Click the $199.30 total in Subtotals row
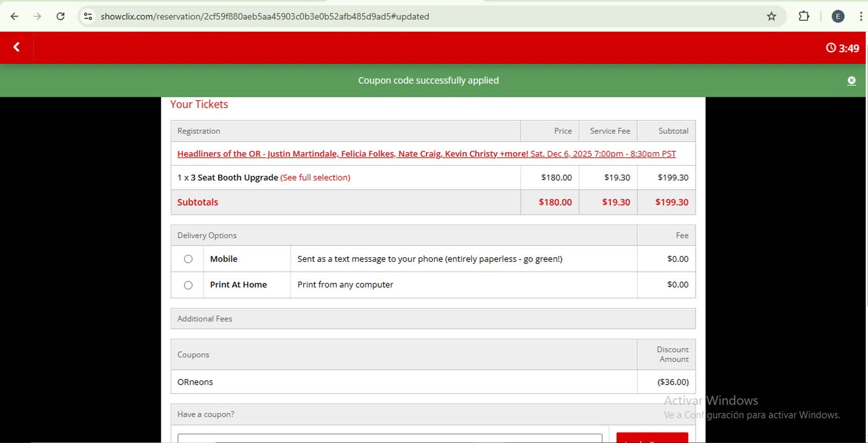The width and height of the screenshot is (868, 443). click(672, 202)
